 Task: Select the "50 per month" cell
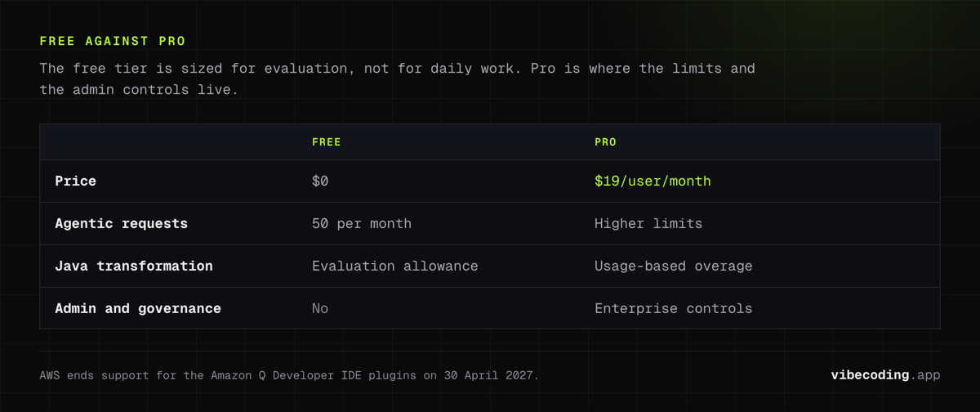tap(362, 223)
